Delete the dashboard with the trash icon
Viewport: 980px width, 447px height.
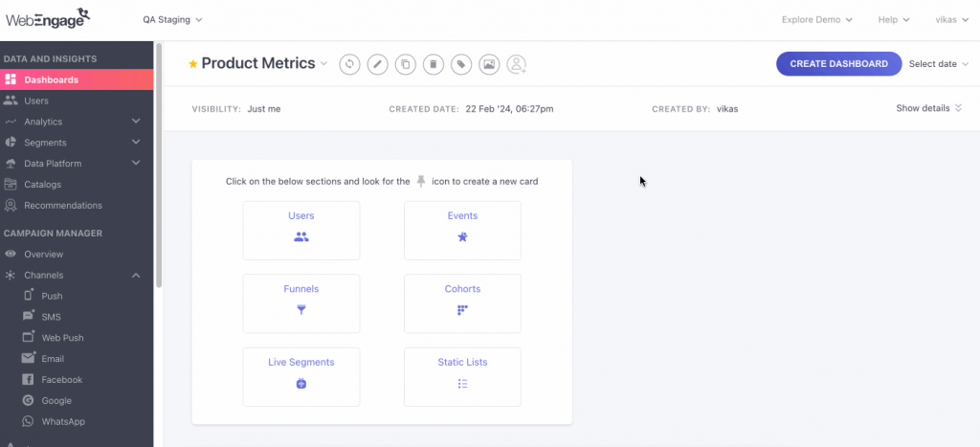coord(434,64)
